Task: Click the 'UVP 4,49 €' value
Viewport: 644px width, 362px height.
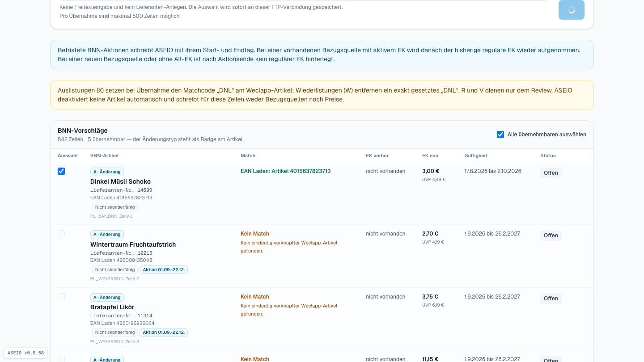Action: [434, 180]
